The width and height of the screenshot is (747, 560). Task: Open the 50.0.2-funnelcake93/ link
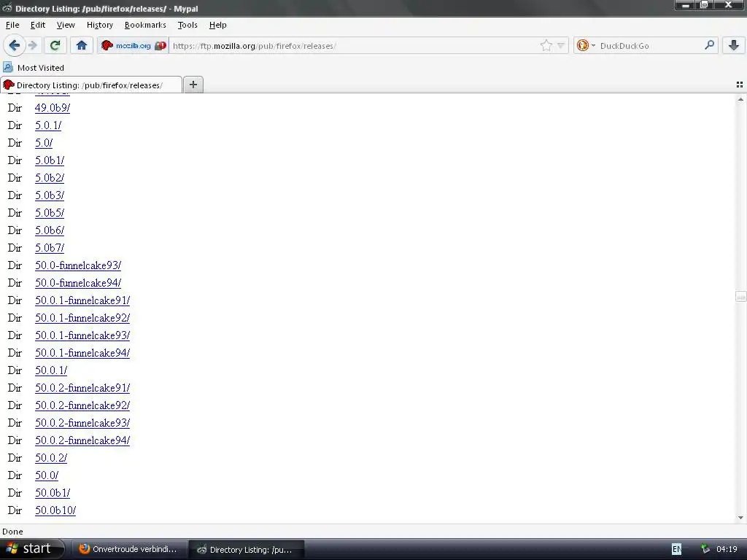click(x=82, y=423)
